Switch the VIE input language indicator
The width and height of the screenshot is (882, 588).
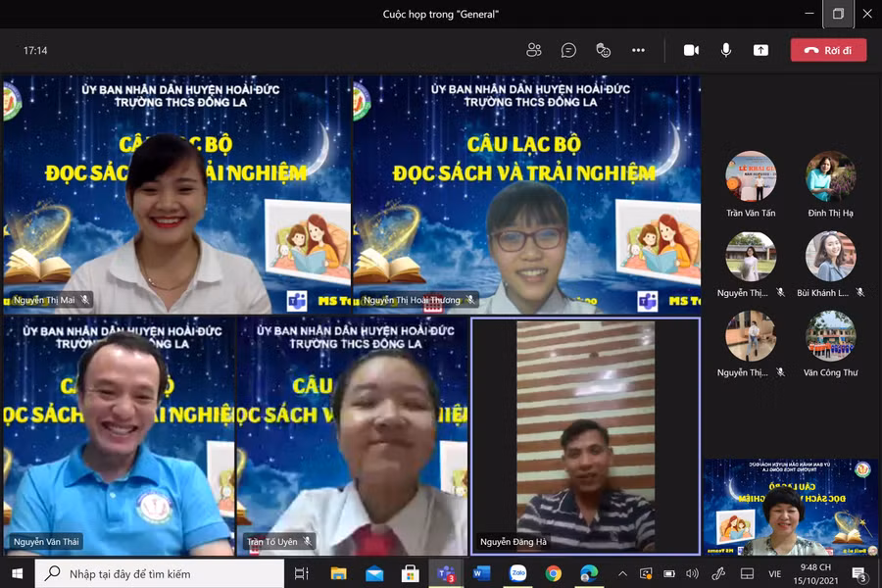click(774, 573)
